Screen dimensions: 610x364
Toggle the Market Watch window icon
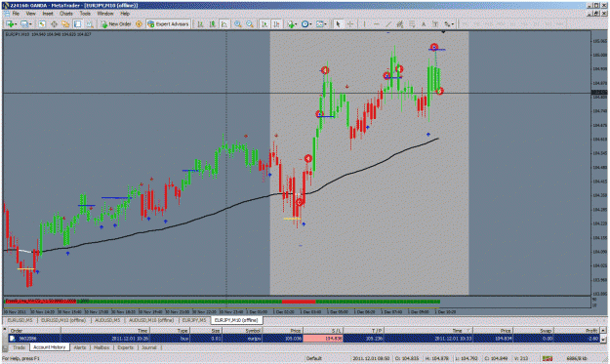click(x=42, y=24)
